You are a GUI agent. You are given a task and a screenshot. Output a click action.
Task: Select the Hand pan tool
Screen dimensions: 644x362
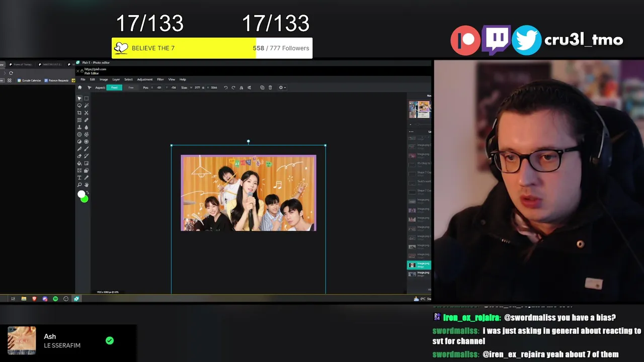tap(87, 185)
